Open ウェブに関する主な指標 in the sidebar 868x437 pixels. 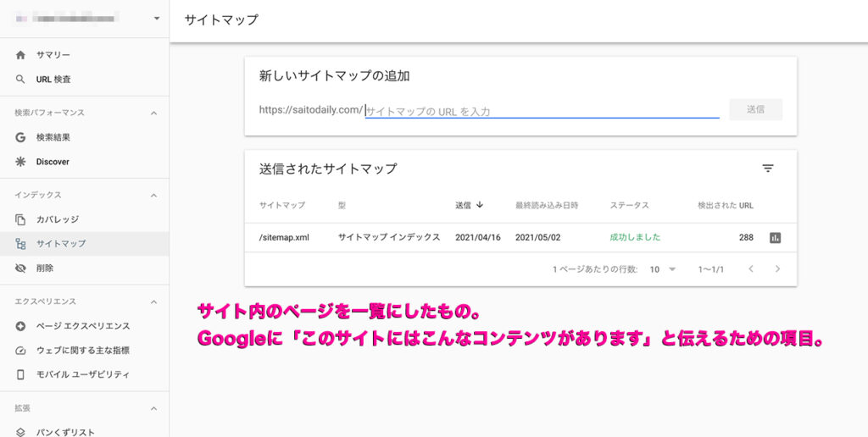point(84,350)
